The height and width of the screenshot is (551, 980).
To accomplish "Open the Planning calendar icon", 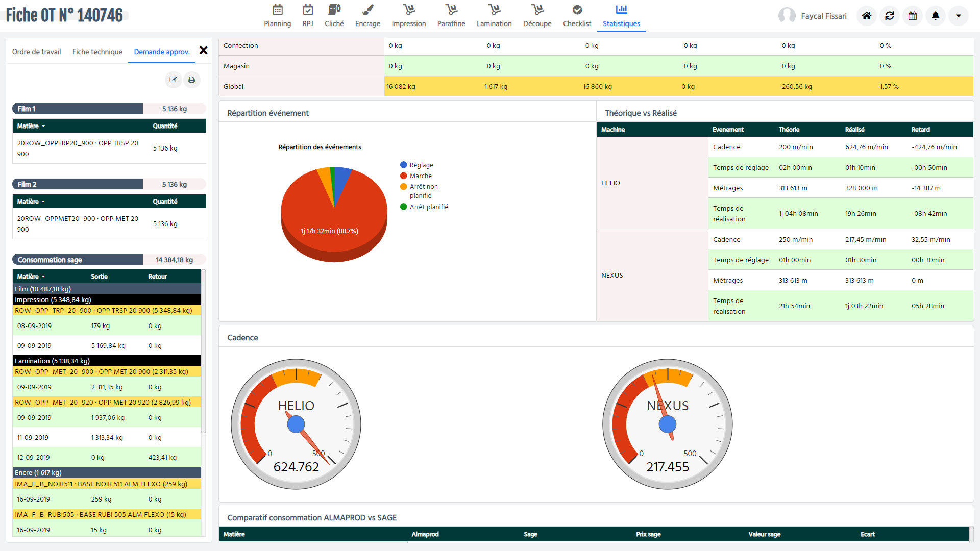I will pyautogui.click(x=277, y=10).
